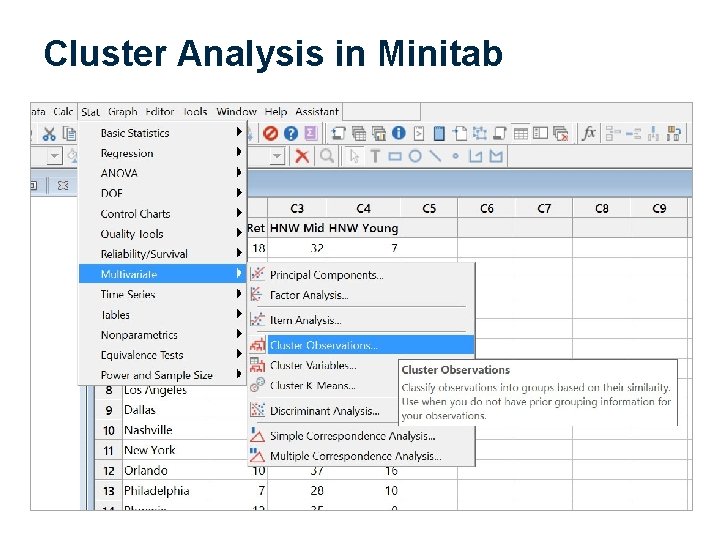Open the Window menu

[236, 112]
